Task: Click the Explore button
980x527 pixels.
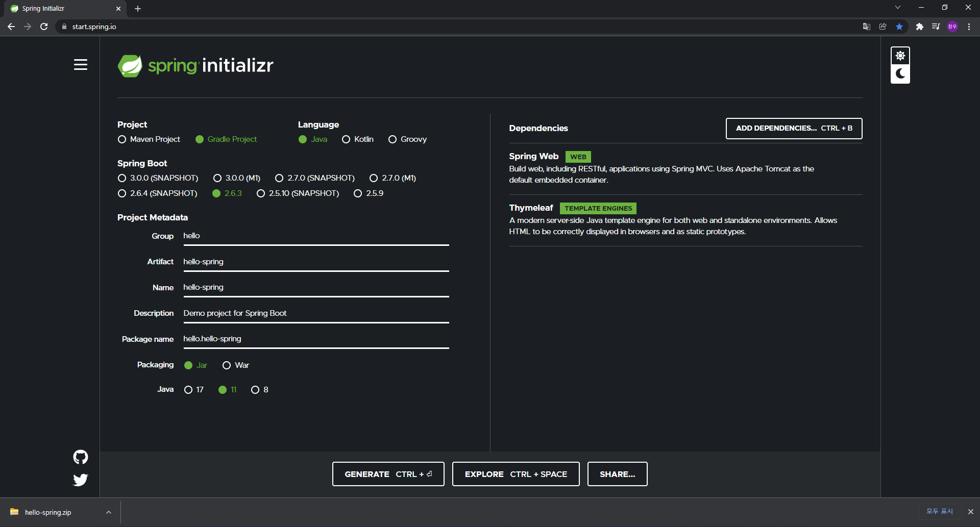Action: (516, 474)
